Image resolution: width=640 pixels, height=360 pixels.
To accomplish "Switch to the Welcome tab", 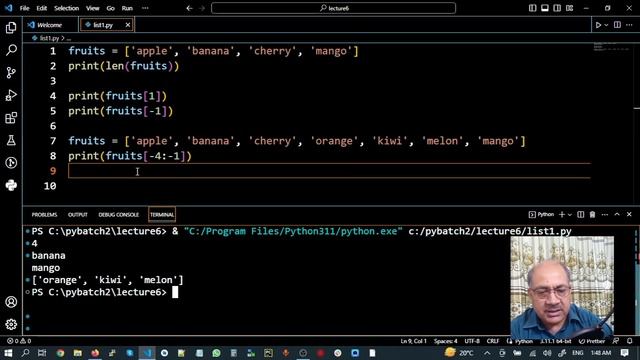I will click(50, 25).
